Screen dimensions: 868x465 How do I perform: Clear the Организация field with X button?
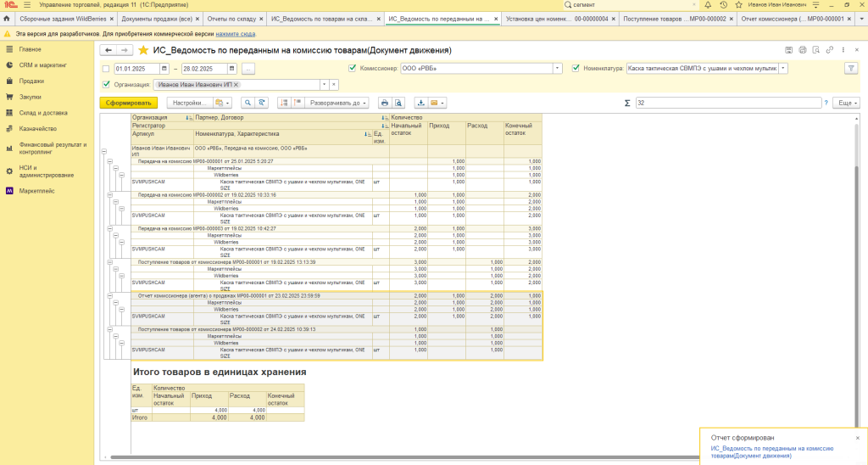[x=334, y=85]
